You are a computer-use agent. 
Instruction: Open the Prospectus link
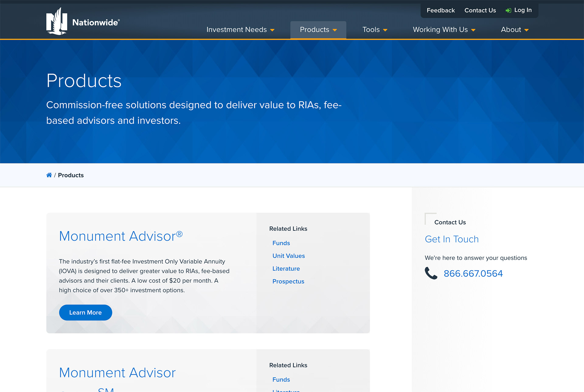point(288,281)
